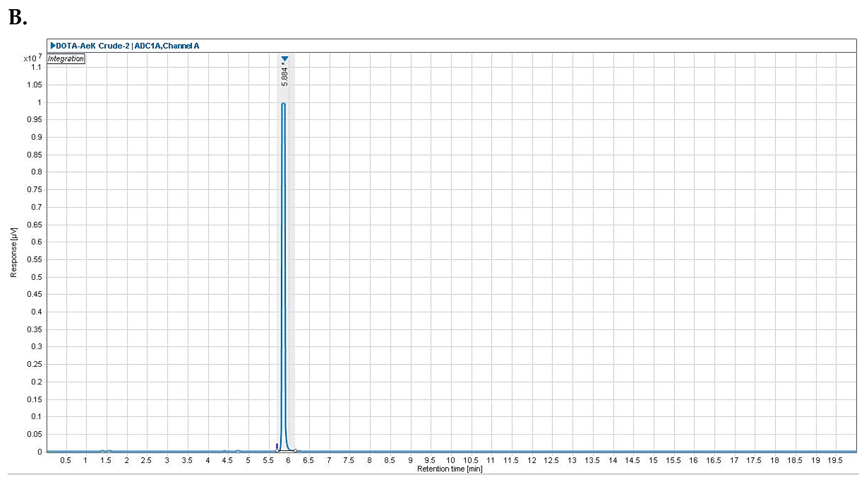Select the baseline start square handle
Image resolution: width=868 pixels, height=483 pixels.
point(277,451)
